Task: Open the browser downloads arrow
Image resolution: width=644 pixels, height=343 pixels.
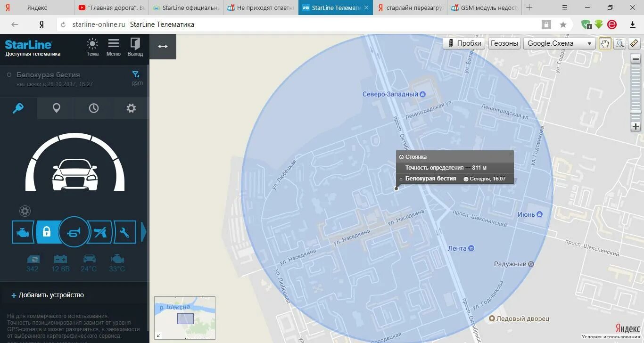Action: pyautogui.click(x=633, y=24)
